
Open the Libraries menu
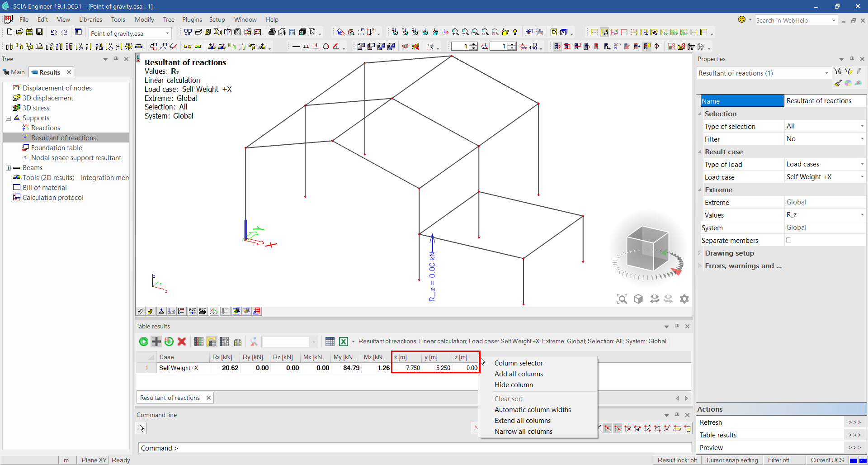pos(90,19)
